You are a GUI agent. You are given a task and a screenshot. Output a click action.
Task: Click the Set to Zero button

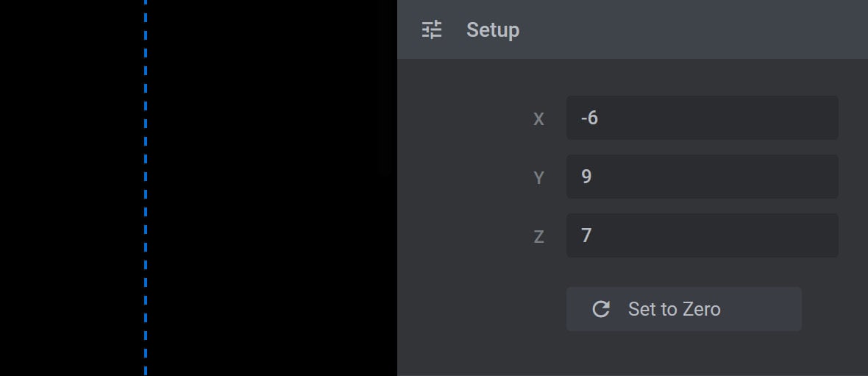683,309
